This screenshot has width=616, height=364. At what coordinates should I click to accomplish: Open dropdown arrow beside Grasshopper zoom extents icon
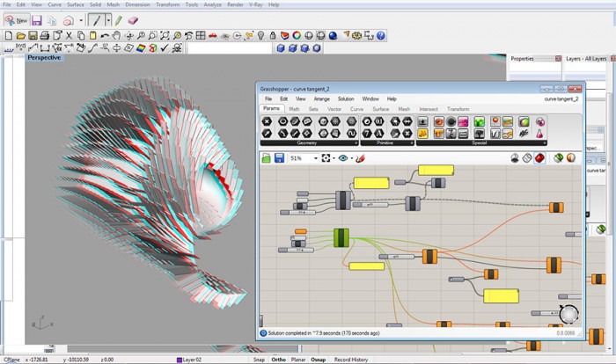point(334,158)
